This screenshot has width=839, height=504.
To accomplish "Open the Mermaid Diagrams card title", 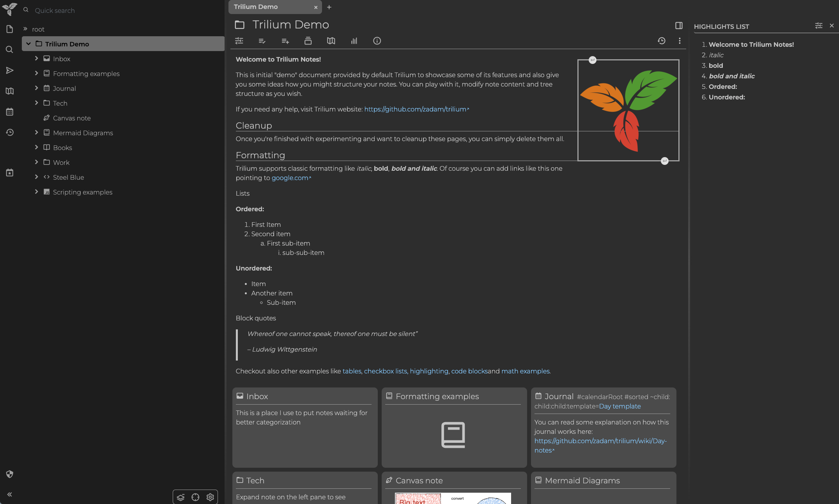I will (x=582, y=481).
